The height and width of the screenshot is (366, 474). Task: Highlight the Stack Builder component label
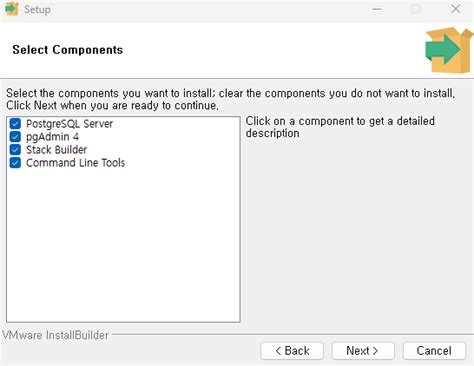click(x=56, y=150)
